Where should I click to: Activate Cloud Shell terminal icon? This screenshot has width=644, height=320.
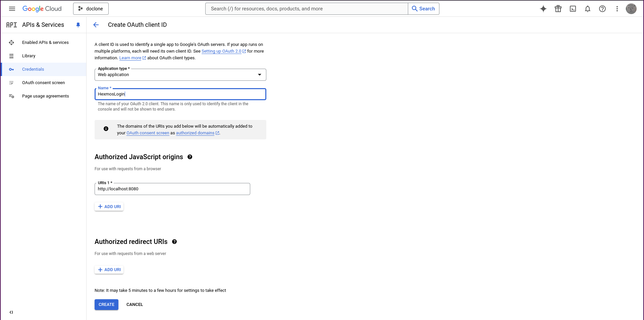click(x=573, y=9)
